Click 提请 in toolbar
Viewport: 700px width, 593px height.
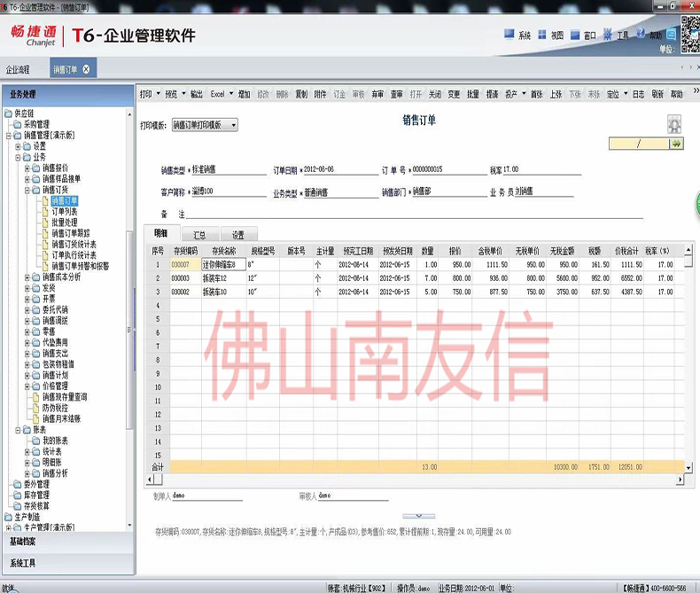(x=492, y=94)
